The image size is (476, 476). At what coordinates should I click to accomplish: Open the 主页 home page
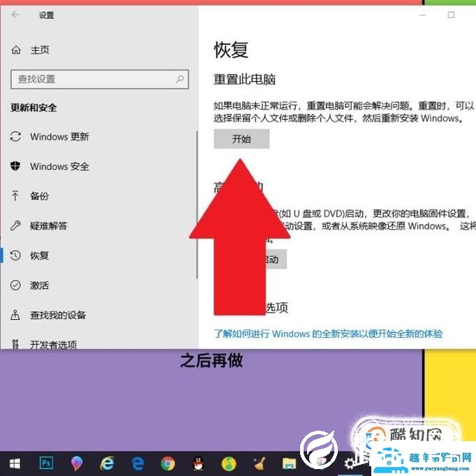click(40, 50)
